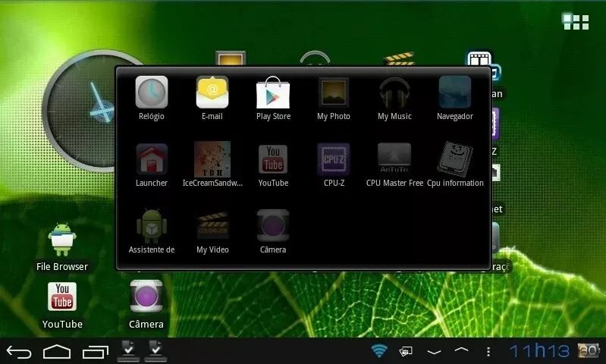Launch YouTube in the app folder
The image size is (606, 364).
(x=273, y=158)
